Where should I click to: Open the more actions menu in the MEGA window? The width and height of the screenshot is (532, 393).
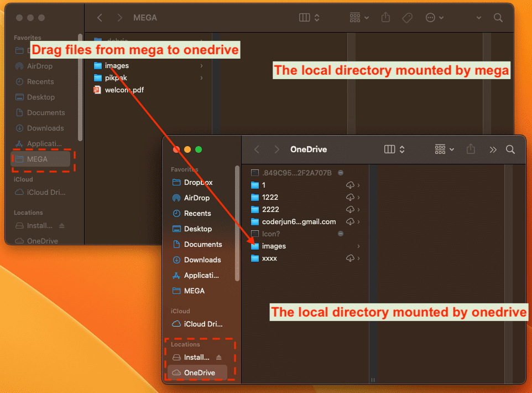434,18
